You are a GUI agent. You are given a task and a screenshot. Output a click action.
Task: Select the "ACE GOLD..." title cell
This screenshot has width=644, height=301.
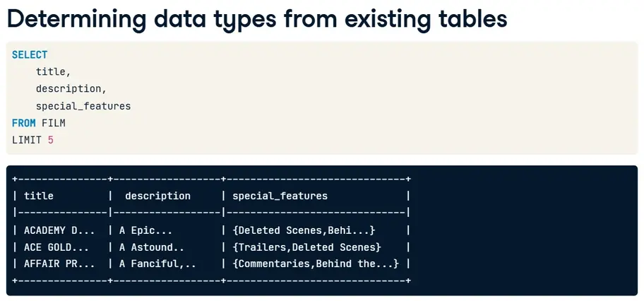(56, 247)
